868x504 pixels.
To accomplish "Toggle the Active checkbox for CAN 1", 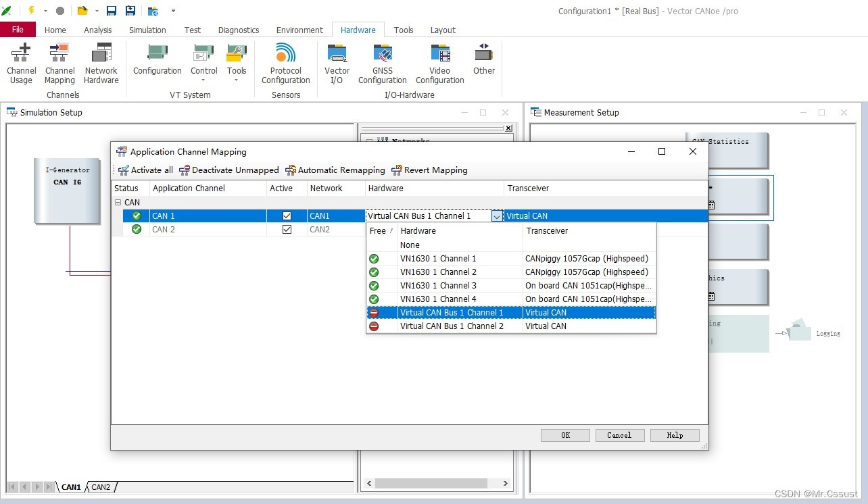I will [287, 216].
